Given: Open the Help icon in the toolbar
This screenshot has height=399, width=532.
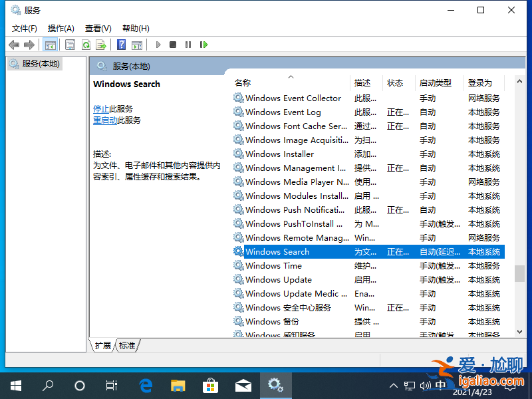Looking at the screenshot, I should click(x=121, y=45).
